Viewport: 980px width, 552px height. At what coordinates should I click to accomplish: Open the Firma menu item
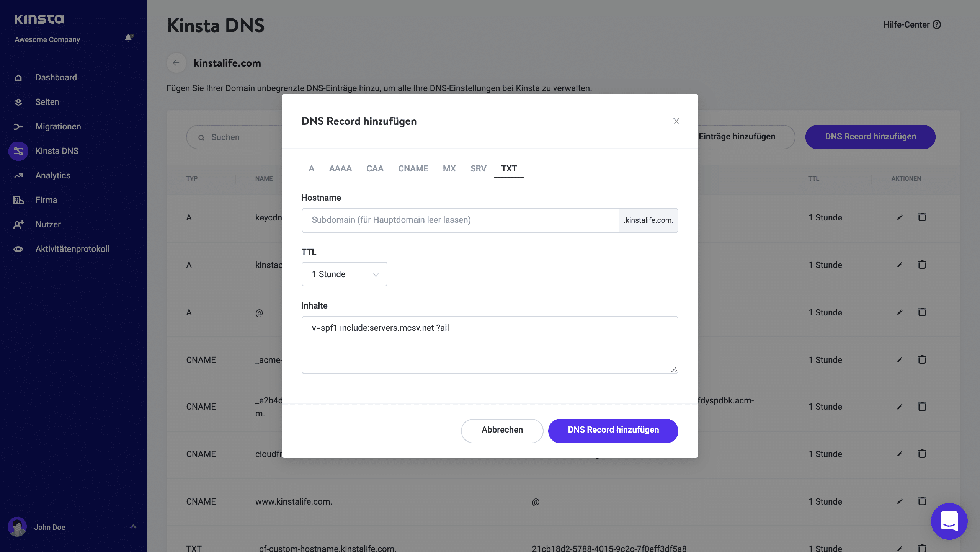(x=46, y=200)
